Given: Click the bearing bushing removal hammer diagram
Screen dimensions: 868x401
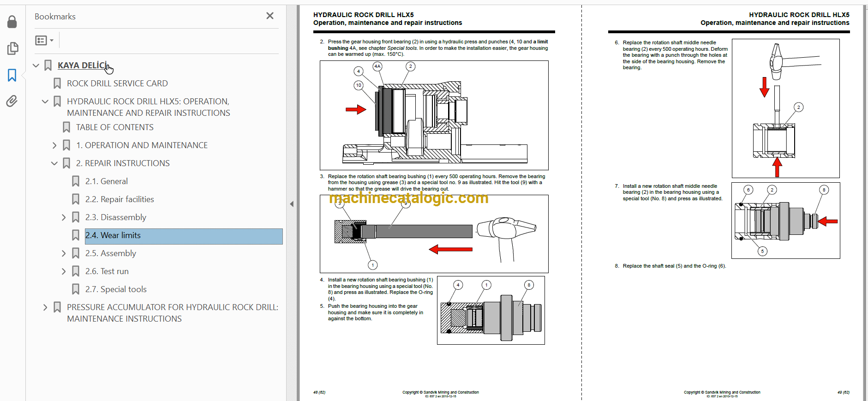Looking at the screenshot, I should (x=434, y=234).
